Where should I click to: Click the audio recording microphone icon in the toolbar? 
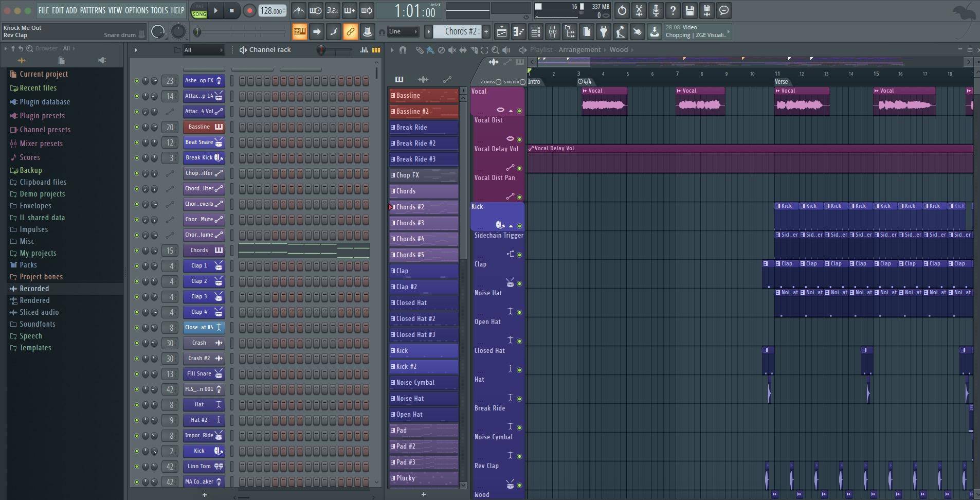tap(655, 11)
